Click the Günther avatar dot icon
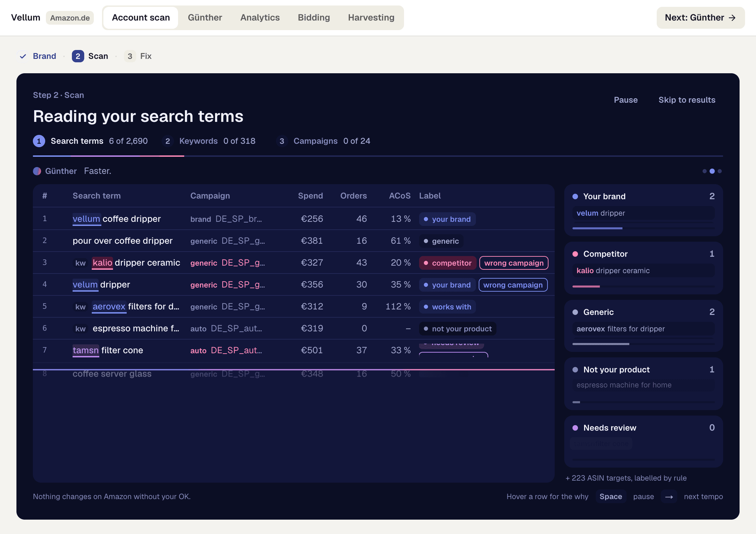The height and width of the screenshot is (534, 756). tap(37, 171)
